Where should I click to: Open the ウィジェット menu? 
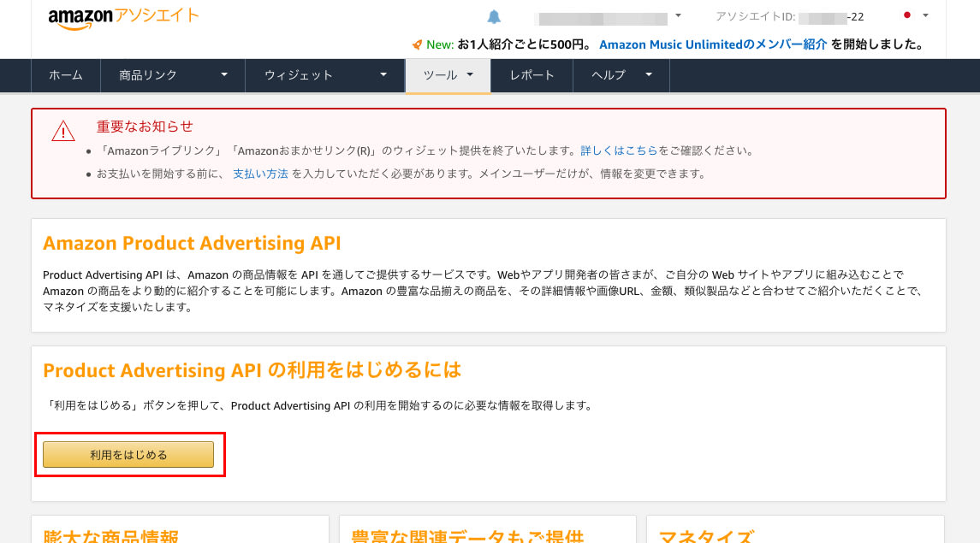[325, 75]
